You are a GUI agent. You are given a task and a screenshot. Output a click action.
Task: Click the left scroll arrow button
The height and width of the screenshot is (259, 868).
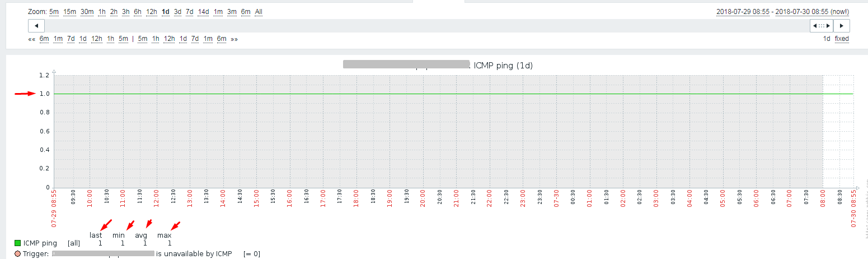[x=36, y=26]
